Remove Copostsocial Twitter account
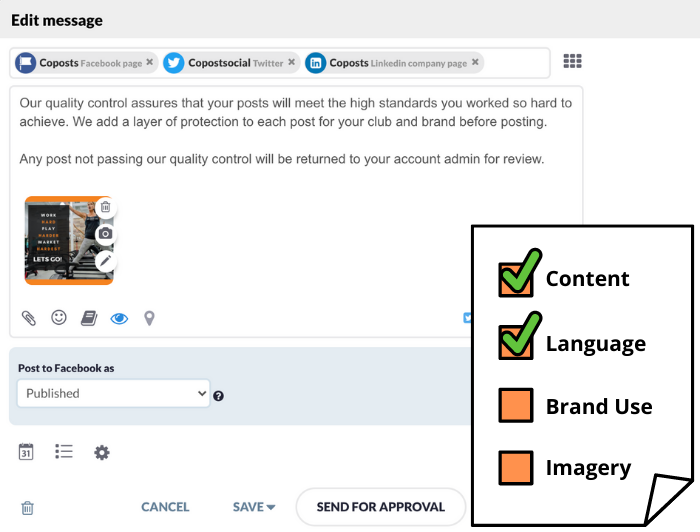 coord(291,62)
